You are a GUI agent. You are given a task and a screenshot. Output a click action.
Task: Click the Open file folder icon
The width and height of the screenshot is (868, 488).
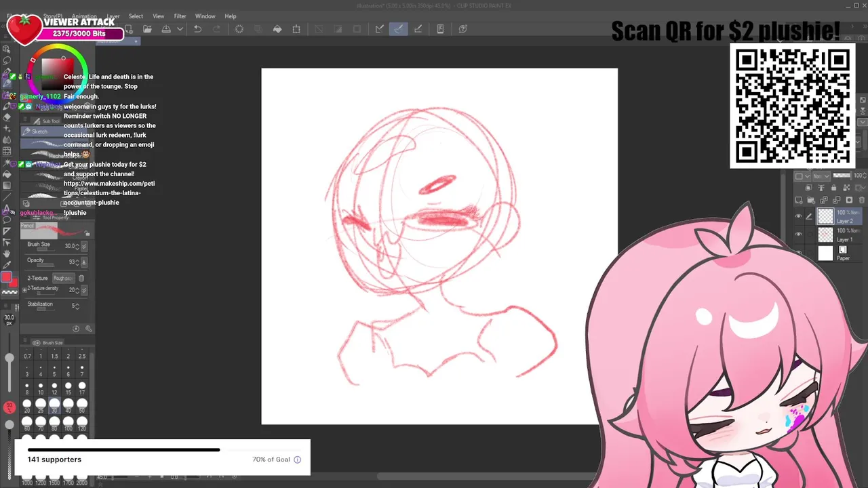147,29
